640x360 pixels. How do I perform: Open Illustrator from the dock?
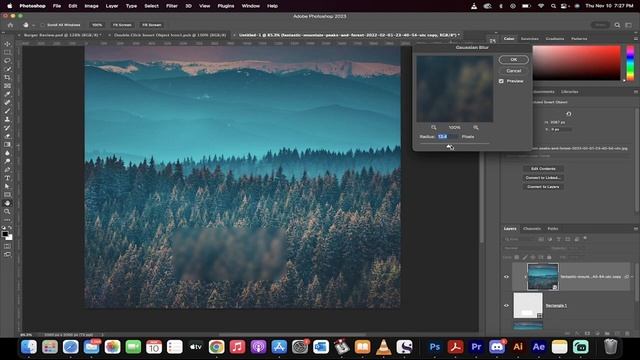click(518, 347)
